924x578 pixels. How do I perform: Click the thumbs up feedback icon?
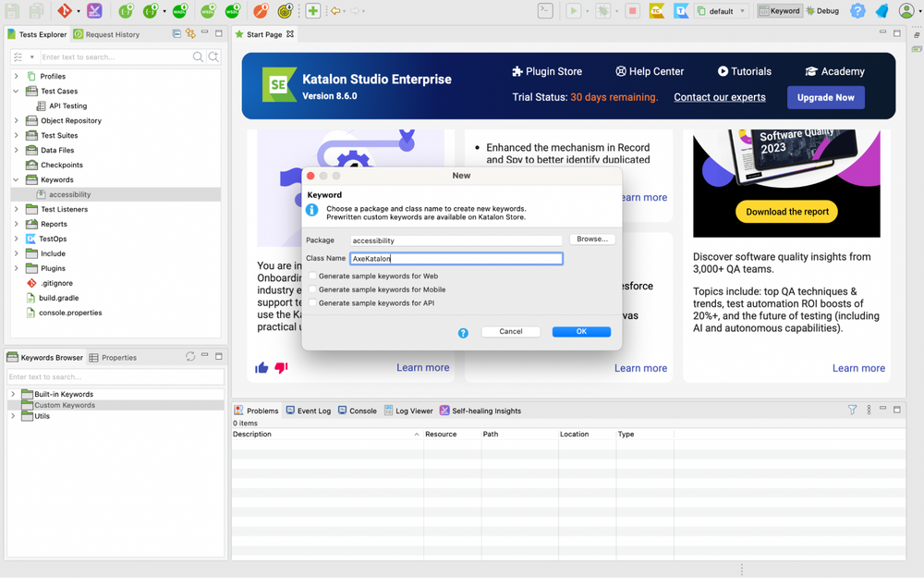coord(261,367)
